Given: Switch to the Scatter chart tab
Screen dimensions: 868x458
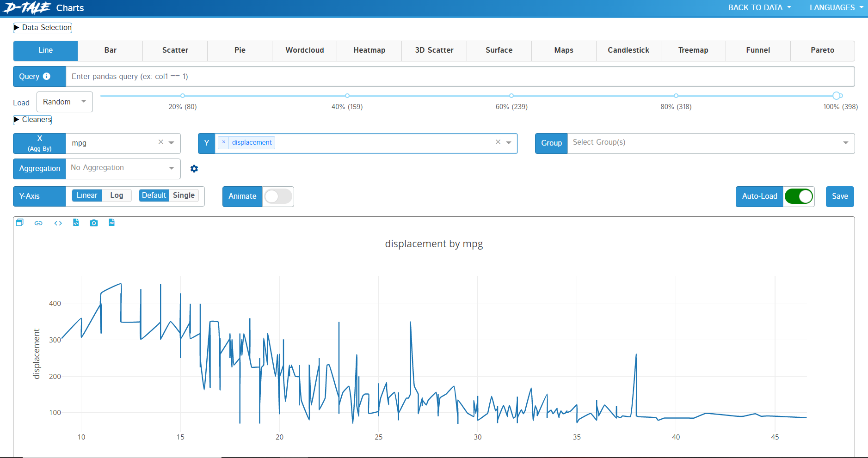Looking at the screenshot, I should click(x=175, y=50).
